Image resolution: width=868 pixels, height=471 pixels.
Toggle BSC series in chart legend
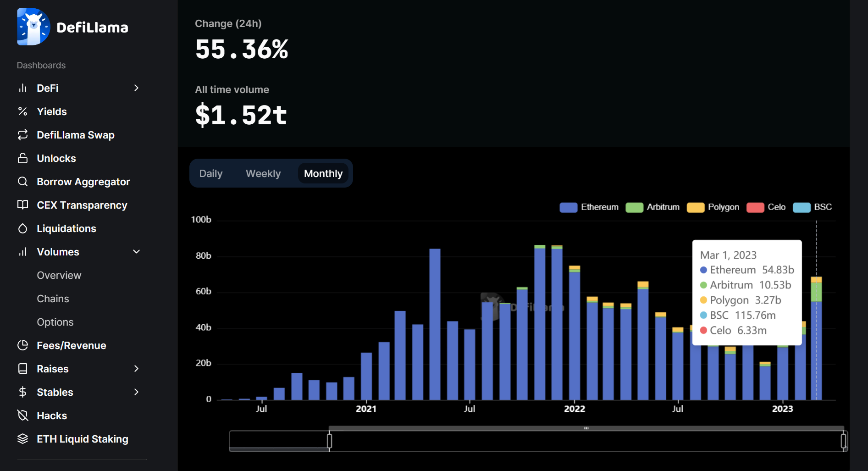pyautogui.click(x=812, y=207)
